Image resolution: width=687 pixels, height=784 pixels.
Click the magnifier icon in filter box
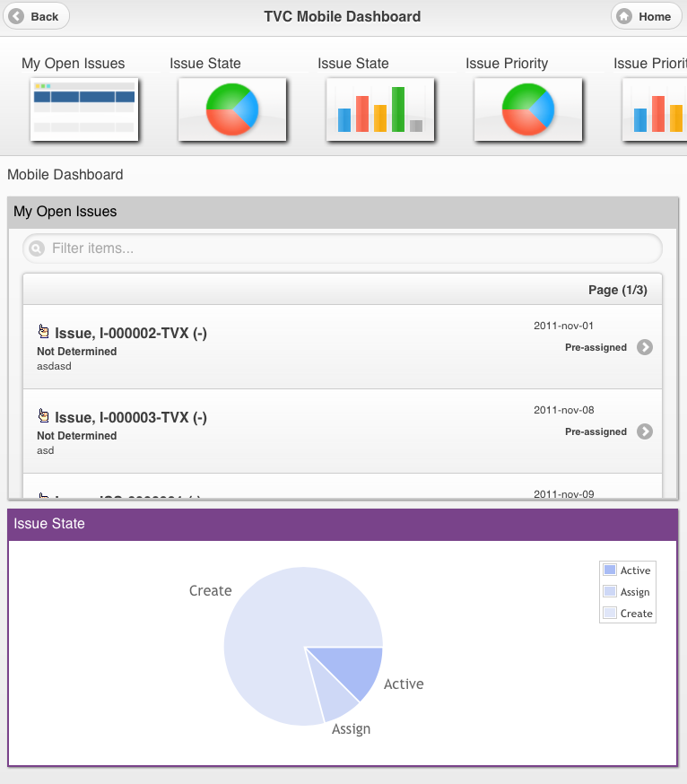pyautogui.click(x=37, y=248)
